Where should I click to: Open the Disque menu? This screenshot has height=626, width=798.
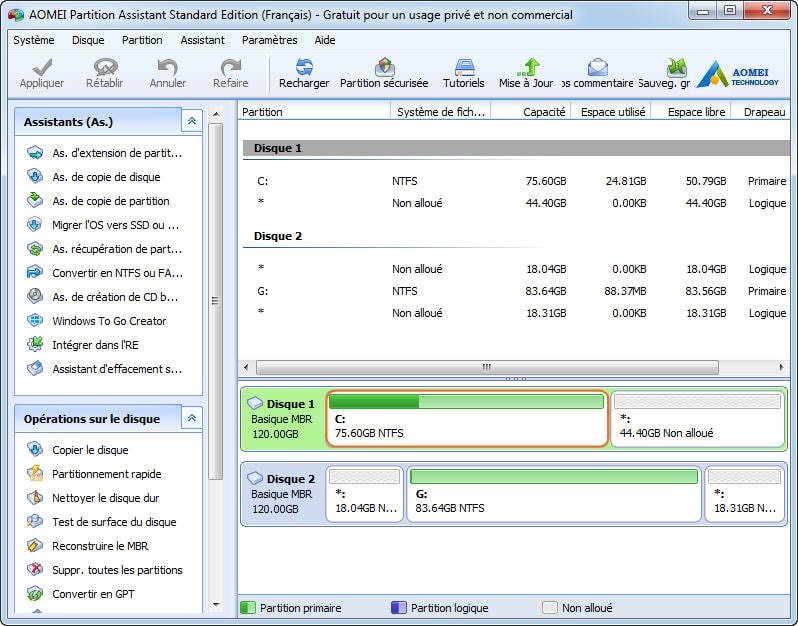tap(88, 40)
